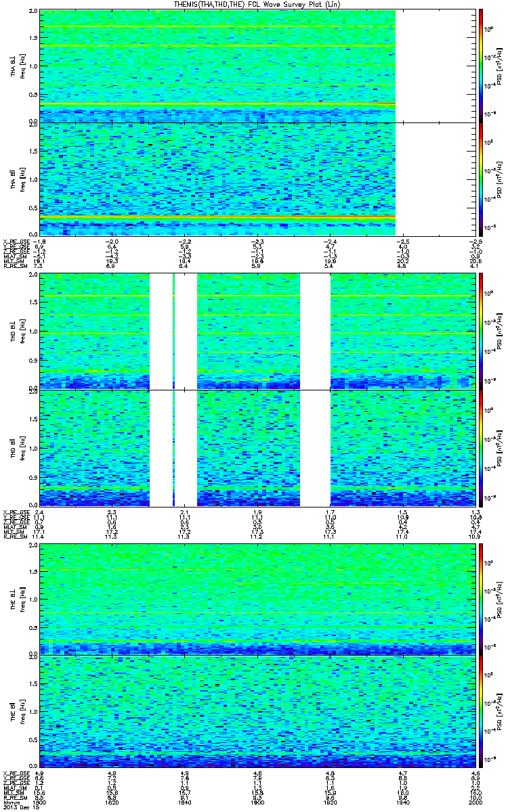Click the blank area right of the top THA spectrogram
The width and height of the screenshot is (508, 812).
pos(432,65)
